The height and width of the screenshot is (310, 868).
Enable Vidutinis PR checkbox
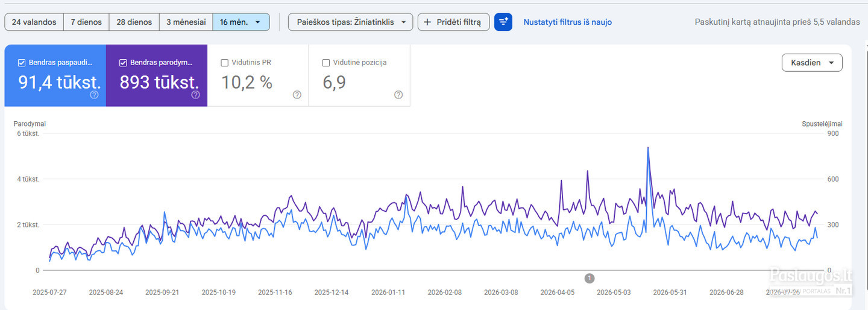pos(224,62)
